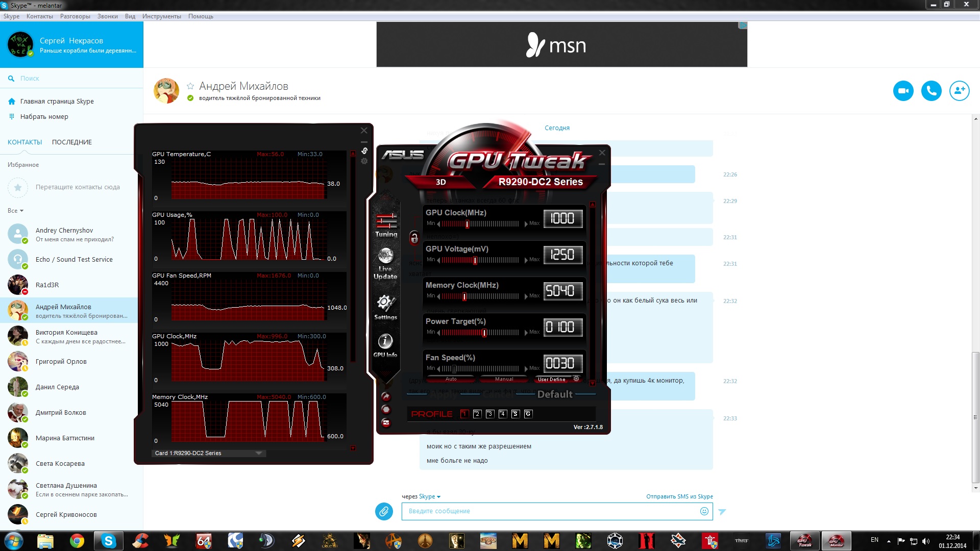Start a voice call with Андрей Михайлов
This screenshot has width=980, height=551.
(x=931, y=91)
